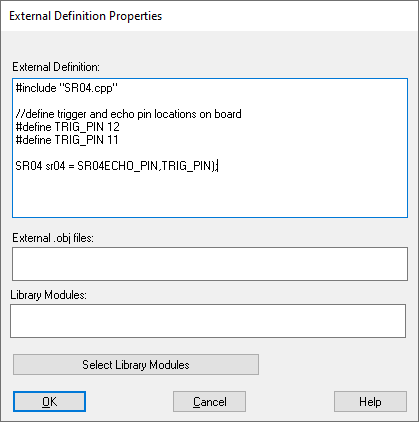Click the comment line about trigger and echo pins
Viewport: 419px width, 422px height.
(x=128, y=114)
